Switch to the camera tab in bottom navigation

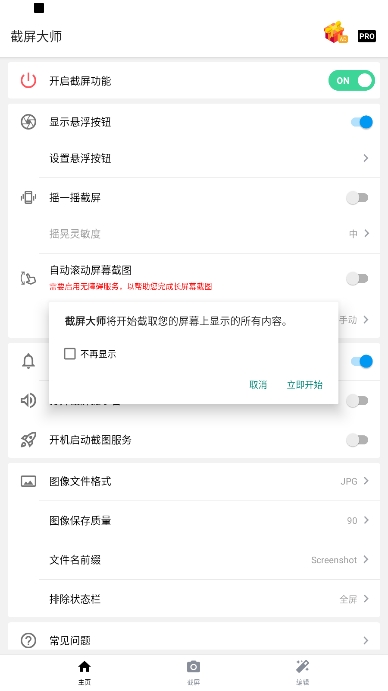pyautogui.click(x=193, y=672)
